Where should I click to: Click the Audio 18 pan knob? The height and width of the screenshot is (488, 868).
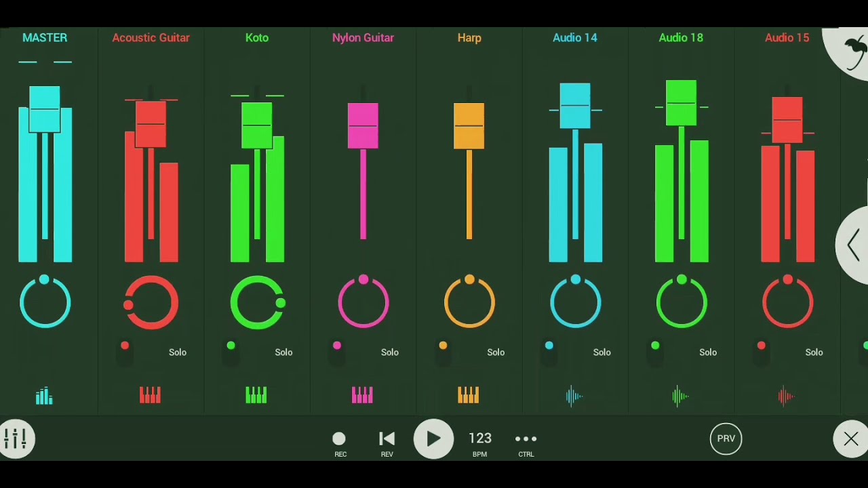(x=682, y=302)
